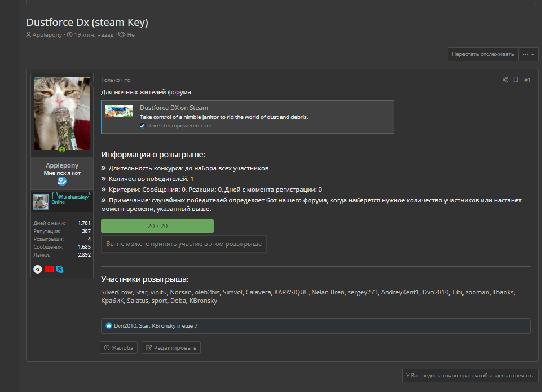Open the Skype icon in Applepony's profile
Image resolution: width=542 pixels, height=392 pixels.
(60, 269)
